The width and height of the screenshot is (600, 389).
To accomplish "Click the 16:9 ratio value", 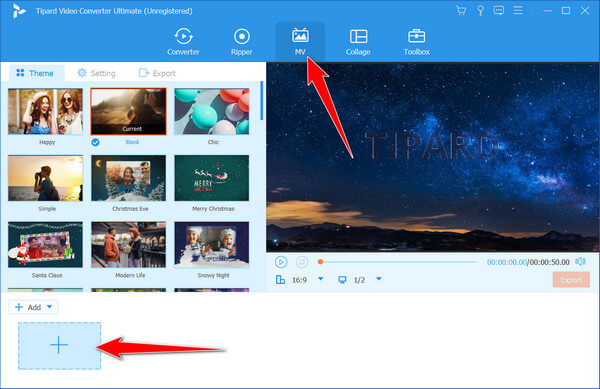I will coord(299,280).
